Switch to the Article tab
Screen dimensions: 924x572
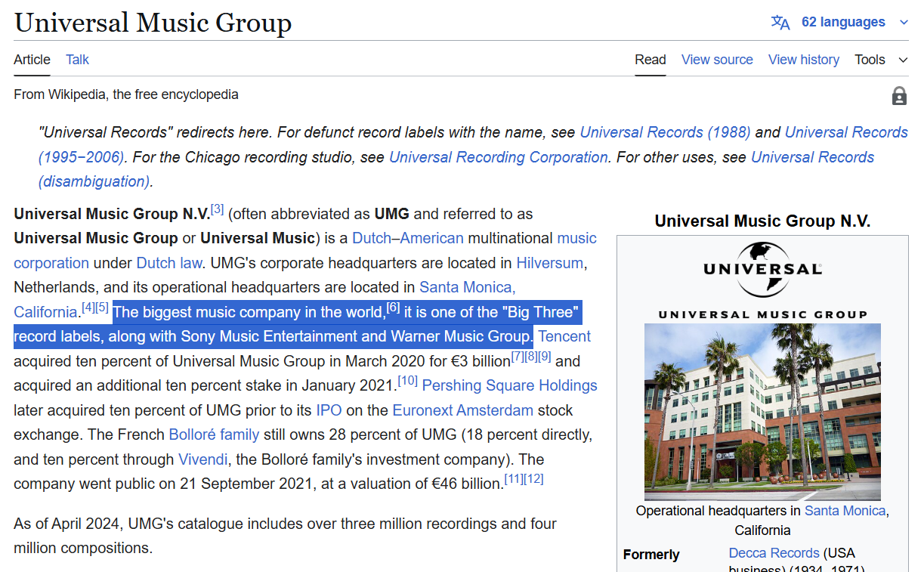pos(32,60)
